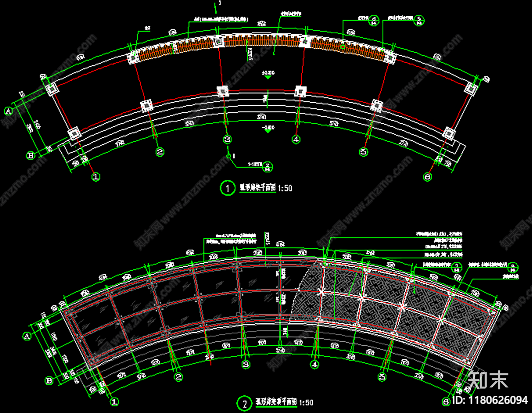Select inner-arc column on grid 2 in drawing 1
Screen dimensions: 532x413
(146, 106)
